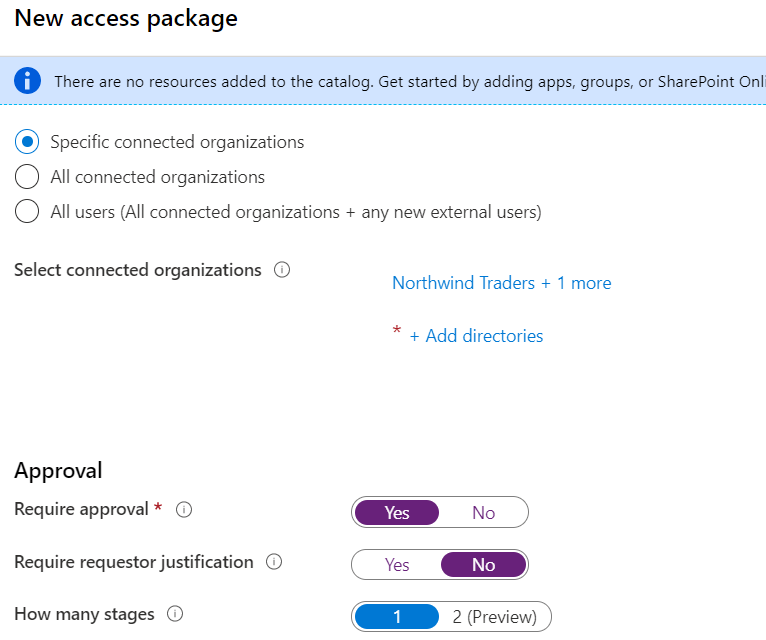Select All users radio option
The image size is (766, 640).
27,212
